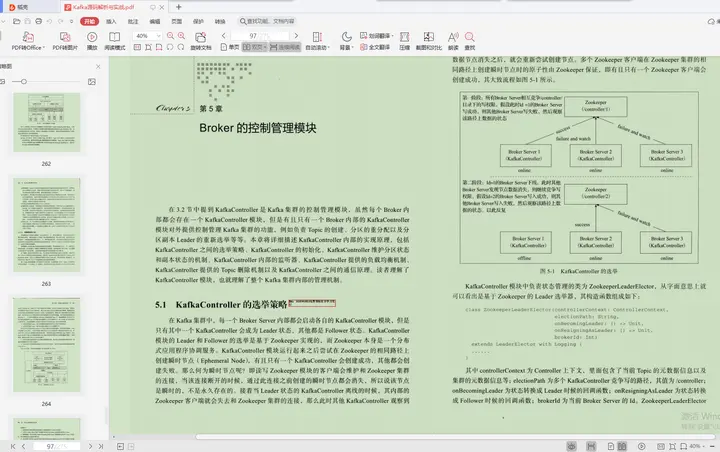Click the undo arrow icon

coord(49,21)
